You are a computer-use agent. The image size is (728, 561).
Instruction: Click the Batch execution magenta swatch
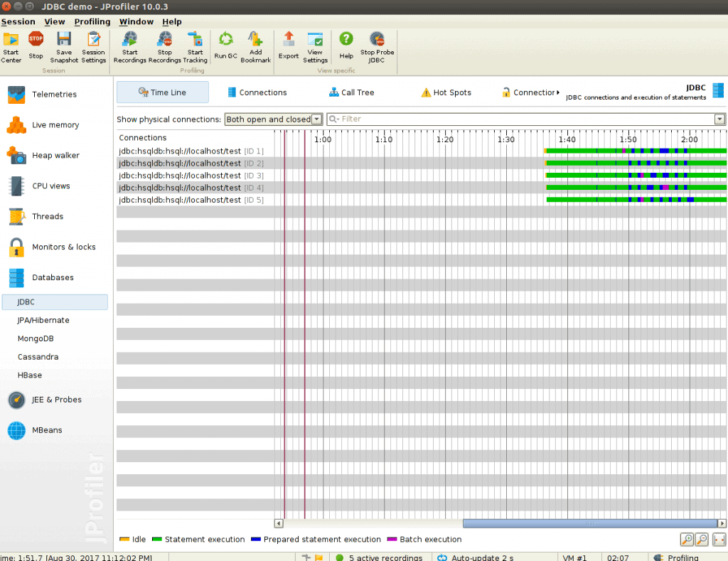tap(392, 539)
